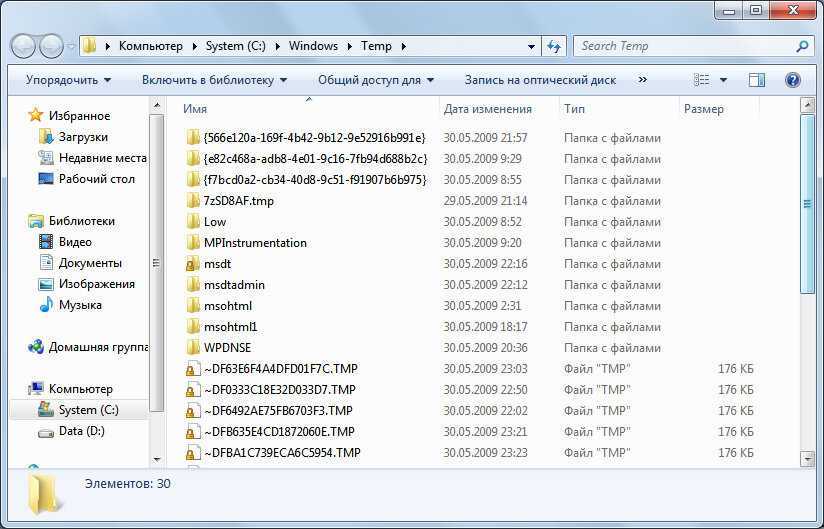The height and width of the screenshot is (529, 824).
Task: Select folder {566e120a-169f-4b42-9b12-9e52916b991e}
Action: (x=314, y=138)
